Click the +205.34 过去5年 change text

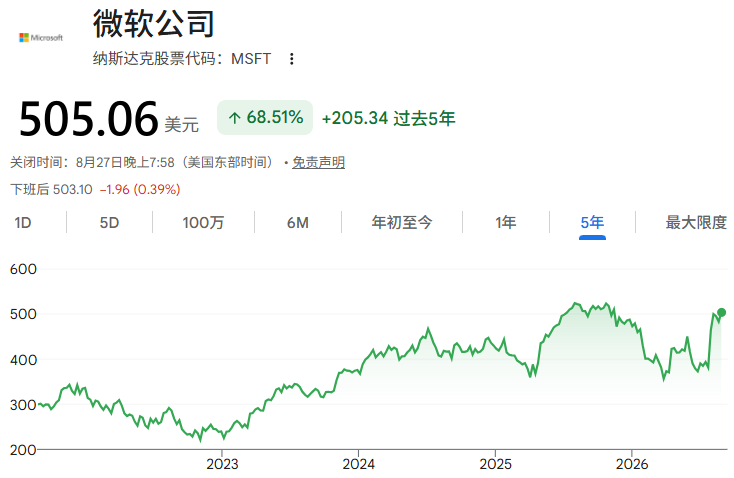tap(389, 118)
